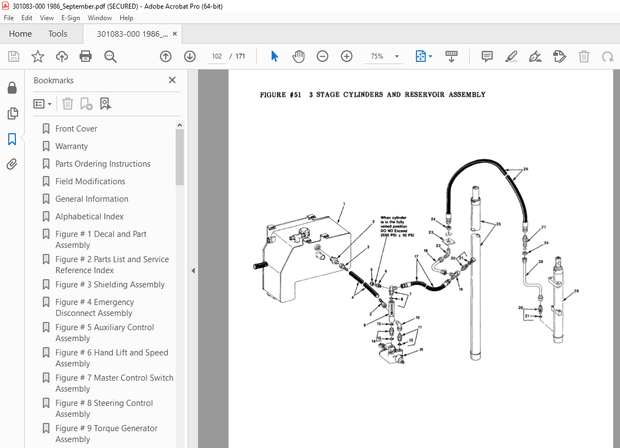
Task: Open Warranty bookmark
Action: coord(72,146)
